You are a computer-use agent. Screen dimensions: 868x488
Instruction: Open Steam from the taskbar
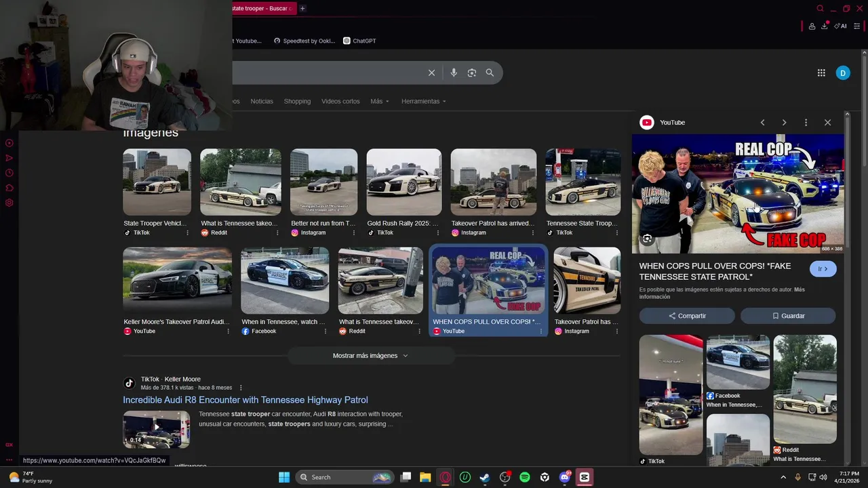485,477
